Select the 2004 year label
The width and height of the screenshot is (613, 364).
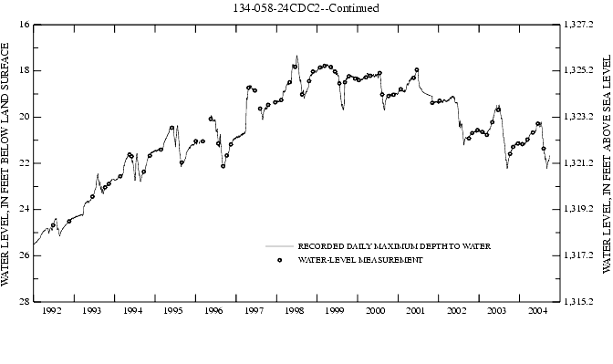(537, 311)
